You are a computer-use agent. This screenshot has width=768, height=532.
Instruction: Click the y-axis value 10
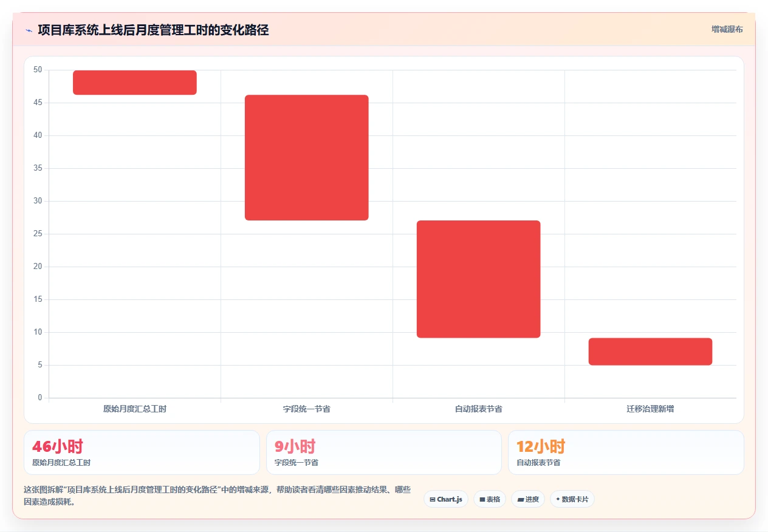pos(38,332)
